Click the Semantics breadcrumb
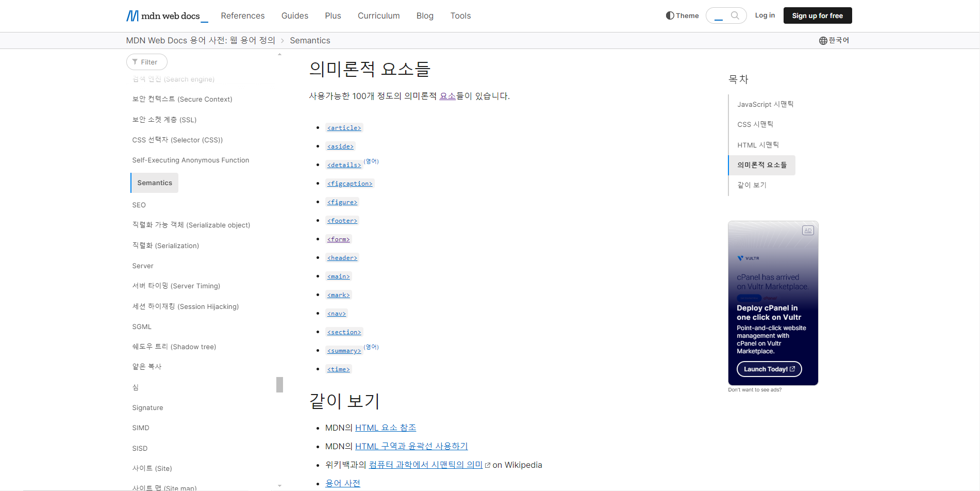This screenshot has width=980, height=491. pos(310,40)
